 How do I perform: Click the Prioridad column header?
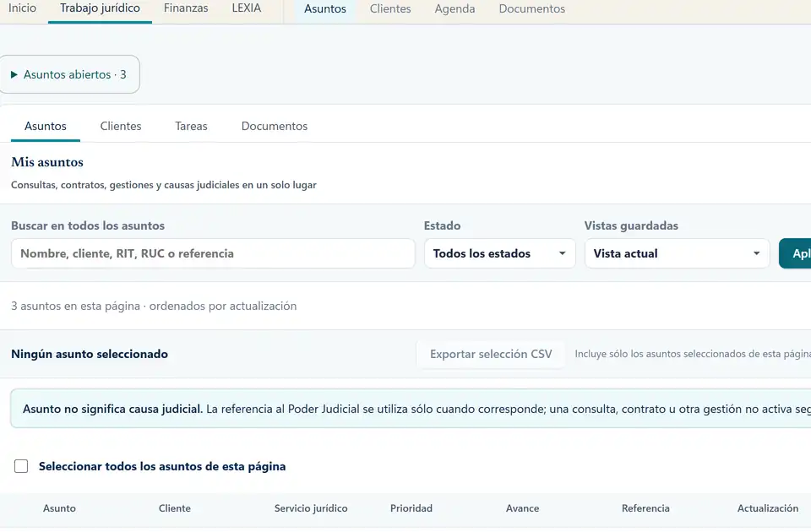pos(411,508)
